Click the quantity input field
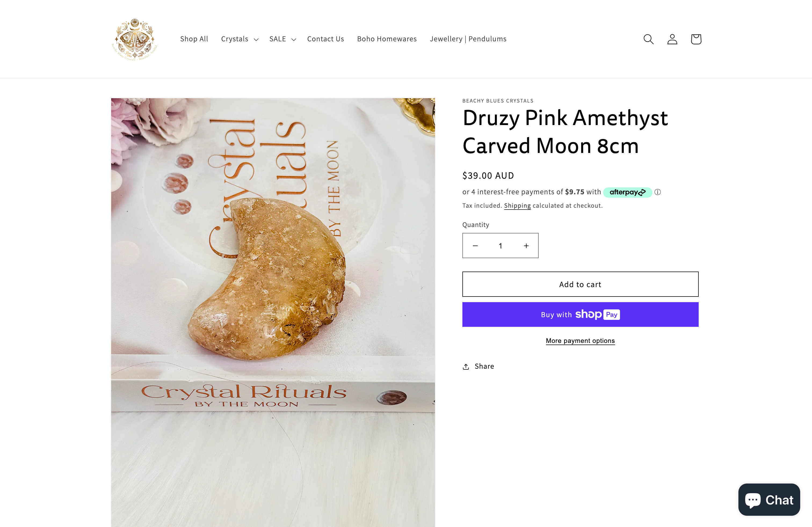This screenshot has width=812, height=527. click(500, 246)
